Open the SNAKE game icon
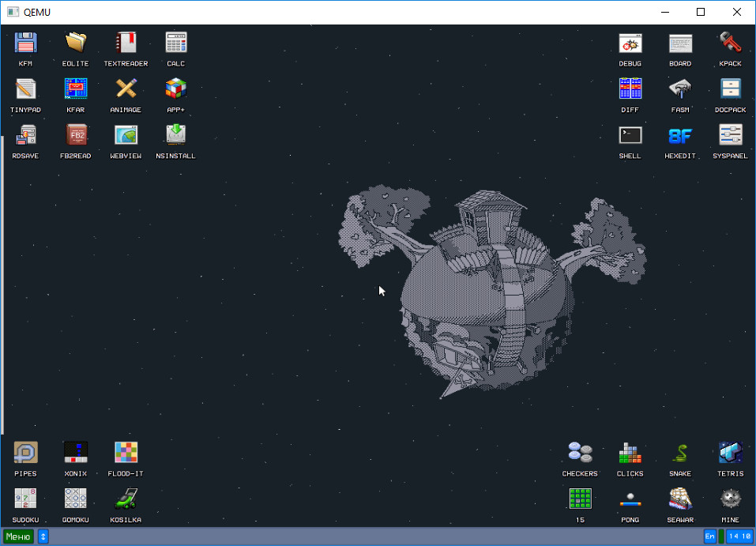This screenshot has width=756, height=546. (x=680, y=453)
